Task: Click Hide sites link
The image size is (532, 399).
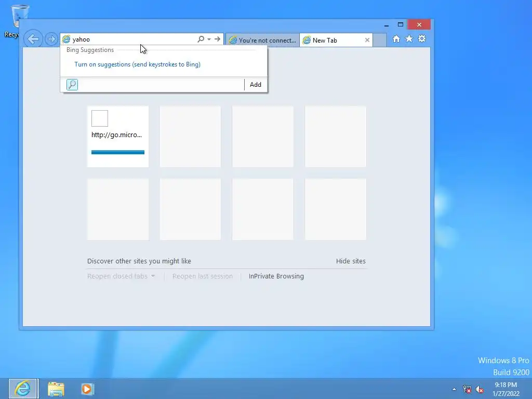Action: (x=351, y=261)
